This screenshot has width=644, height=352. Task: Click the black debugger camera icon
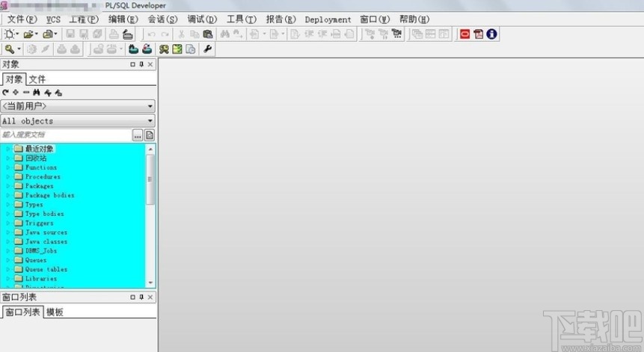[396, 34]
